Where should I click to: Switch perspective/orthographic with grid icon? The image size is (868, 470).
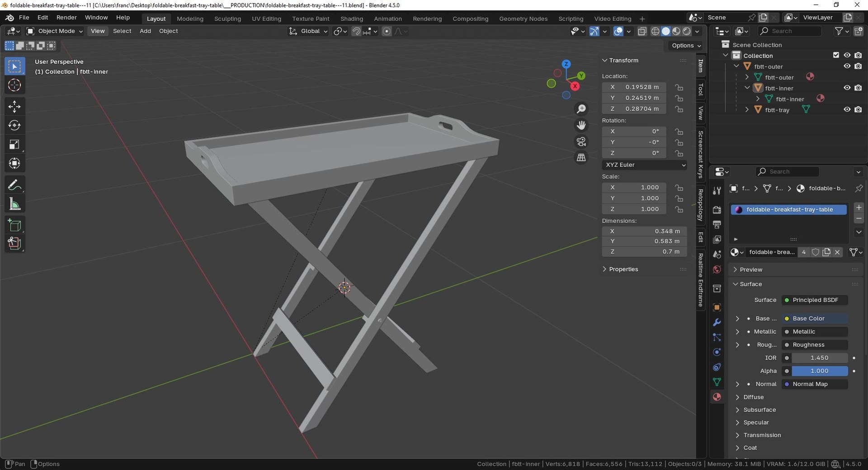(x=581, y=157)
